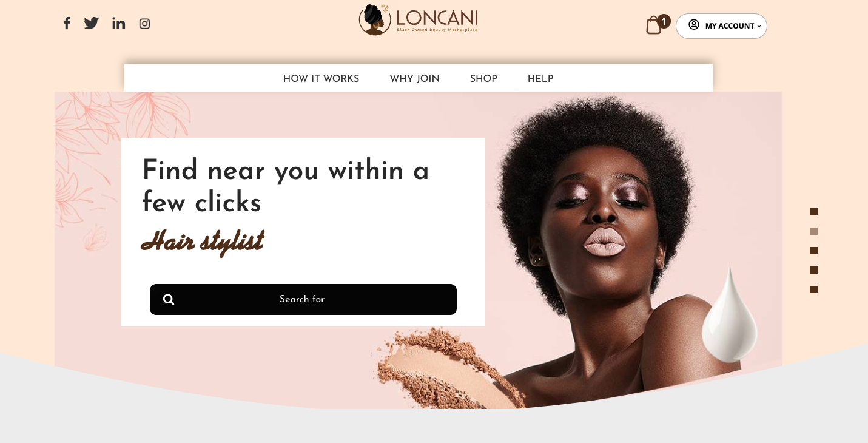Viewport: 868px width, 443px height.
Task: Open the Twitter bird icon link
Action: coord(92,24)
